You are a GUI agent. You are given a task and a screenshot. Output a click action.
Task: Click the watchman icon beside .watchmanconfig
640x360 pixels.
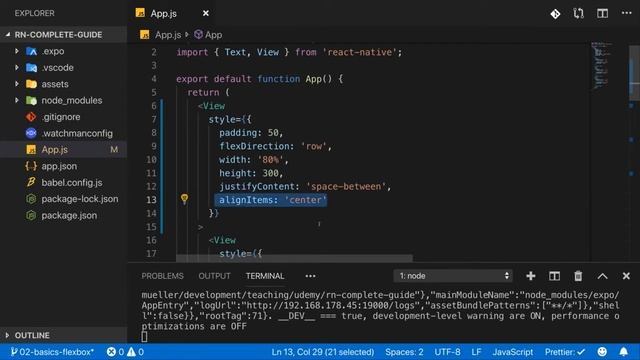(x=31, y=133)
